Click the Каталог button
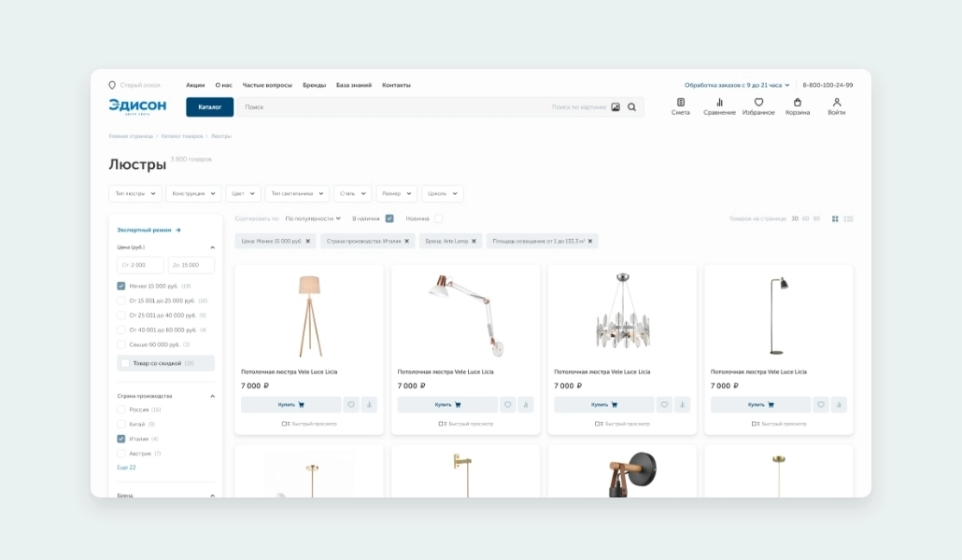 click(x=210, y=107)
